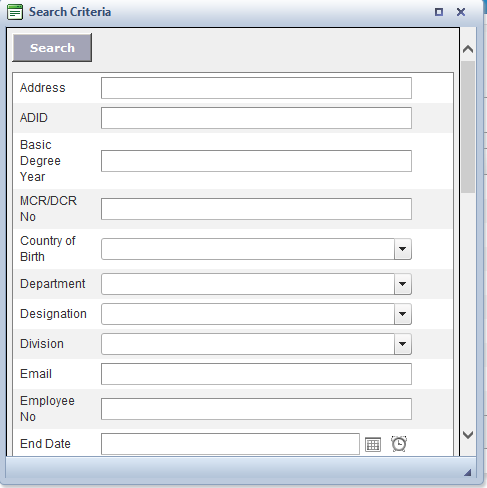Focus the ADID text field
The width and height of the screenshot is (487, 488).
click(256, 118)
